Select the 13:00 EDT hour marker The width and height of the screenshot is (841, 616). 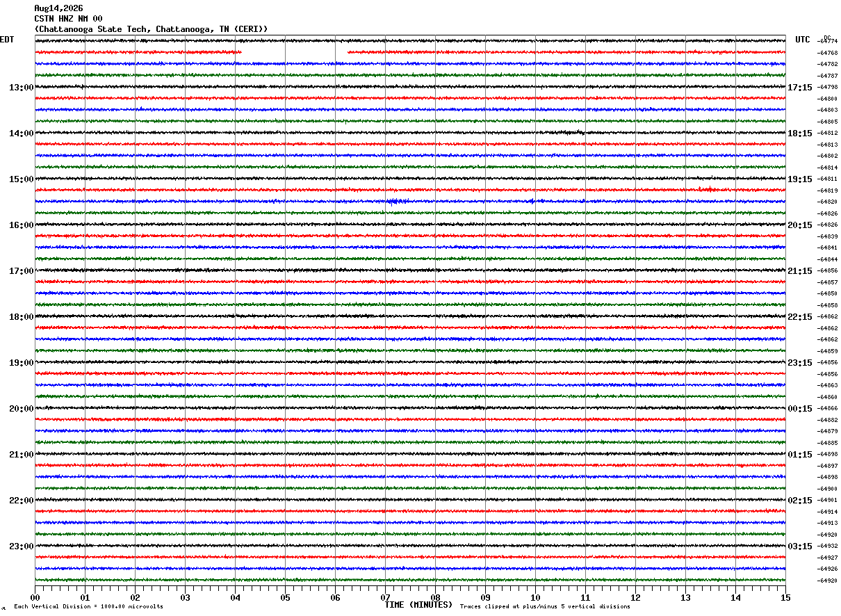[x=21, y=88]
